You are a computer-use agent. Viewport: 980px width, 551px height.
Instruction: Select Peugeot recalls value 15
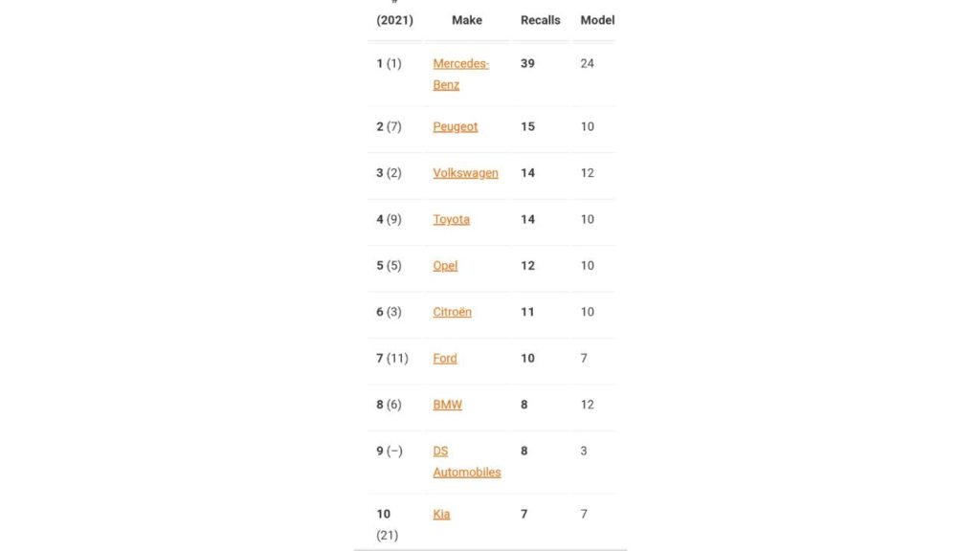point(527,126)
